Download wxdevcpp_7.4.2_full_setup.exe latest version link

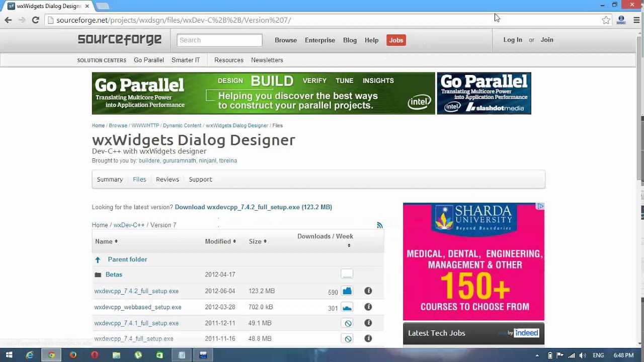[x=254, y=207]
